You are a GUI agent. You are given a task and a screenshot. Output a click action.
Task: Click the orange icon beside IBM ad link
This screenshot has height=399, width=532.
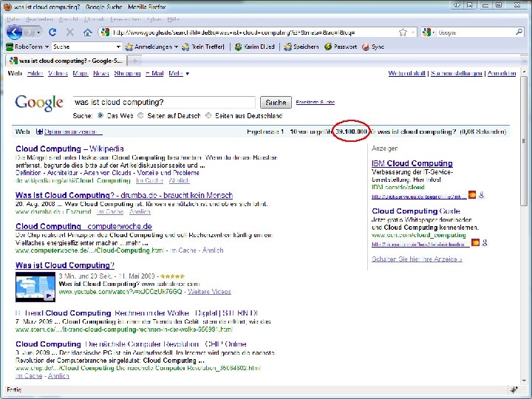(472, 195)
